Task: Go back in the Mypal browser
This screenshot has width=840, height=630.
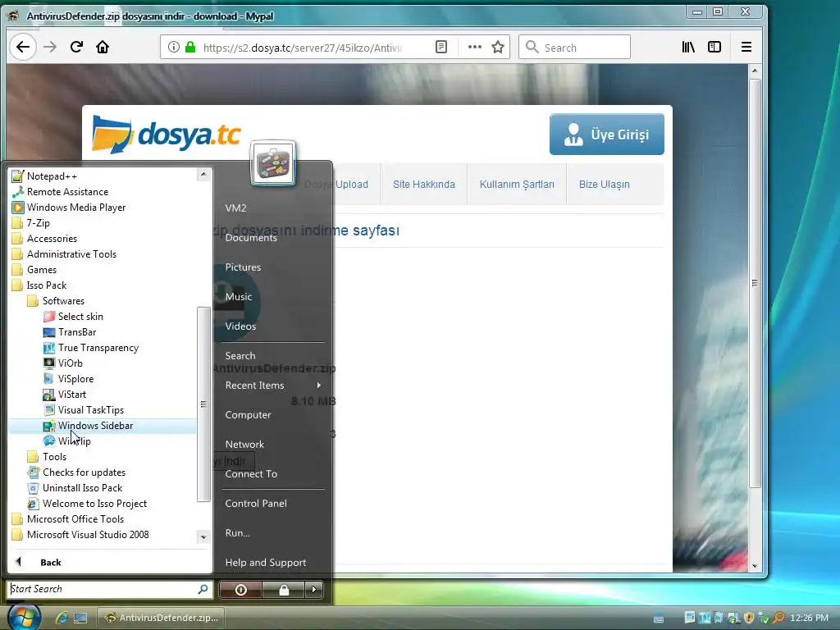Action: (x=22, y=47)
